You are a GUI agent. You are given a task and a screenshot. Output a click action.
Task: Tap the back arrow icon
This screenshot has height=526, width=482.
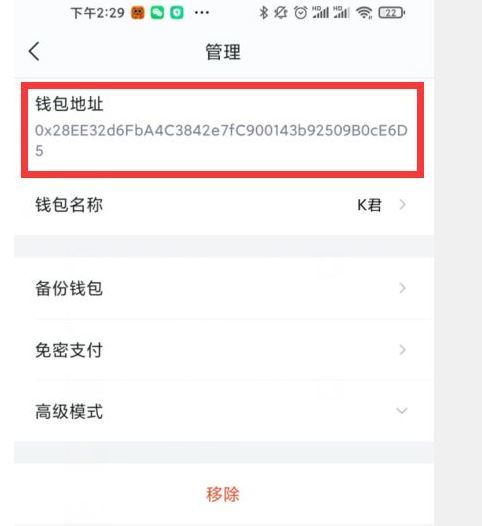[x=34, y=51]
